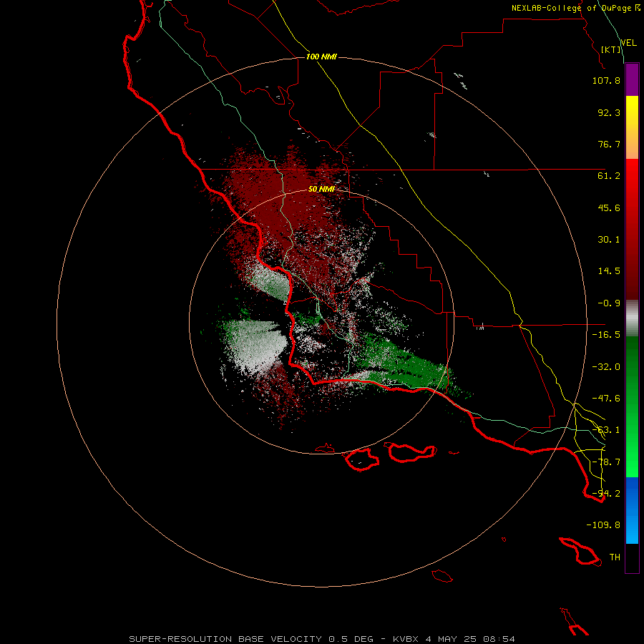Click the [KT] units label
This screenshot has width=644, height=644.
point(611,49)
